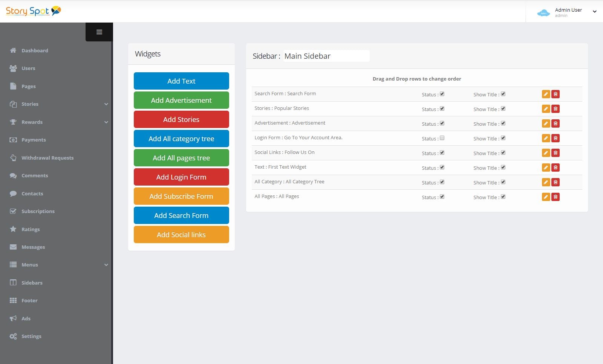Expand the Stories submenu chevron

point(106,104)
